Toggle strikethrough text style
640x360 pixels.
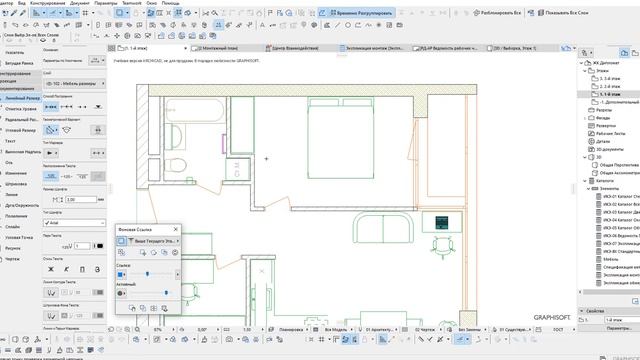coord(98,269)
